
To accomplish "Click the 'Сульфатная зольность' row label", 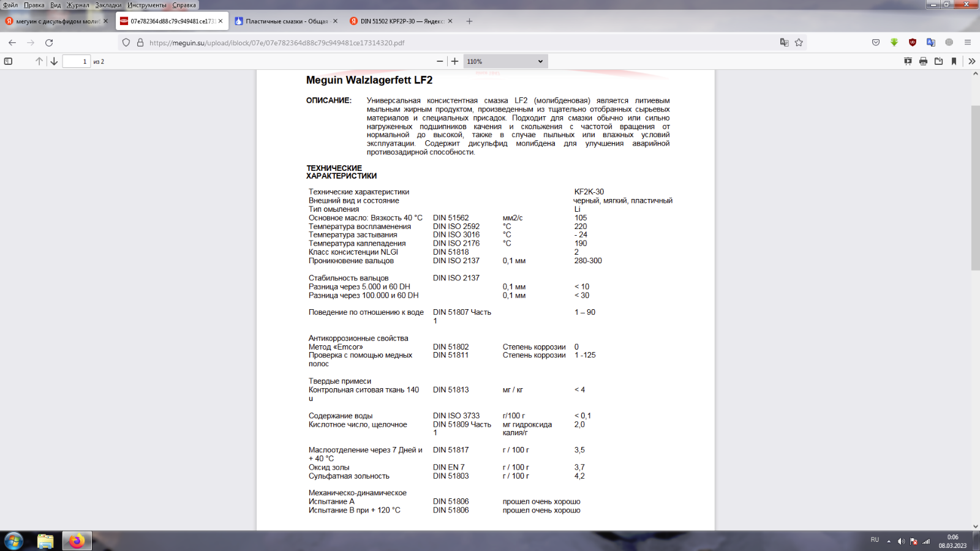I will coord(349,476).
